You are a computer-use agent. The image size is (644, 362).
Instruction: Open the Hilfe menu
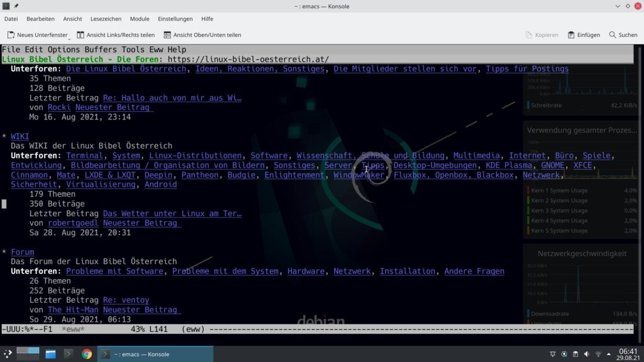[207, 19]
